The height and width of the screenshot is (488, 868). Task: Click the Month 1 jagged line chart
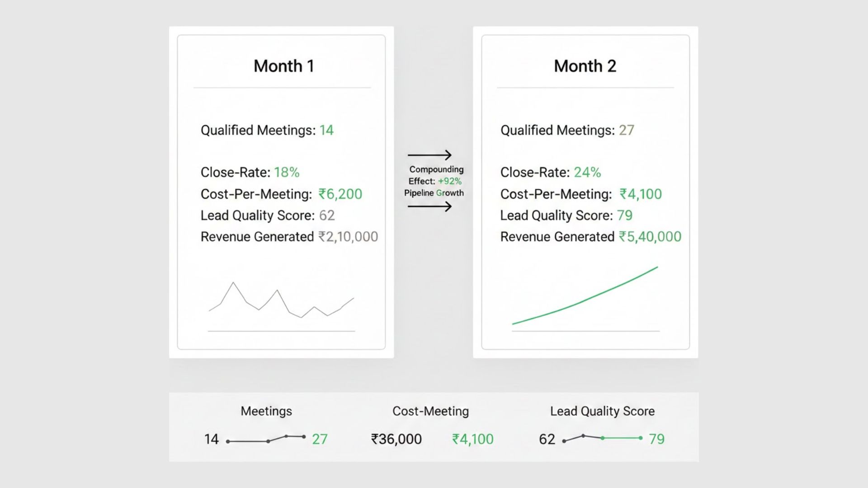[281, 300]
